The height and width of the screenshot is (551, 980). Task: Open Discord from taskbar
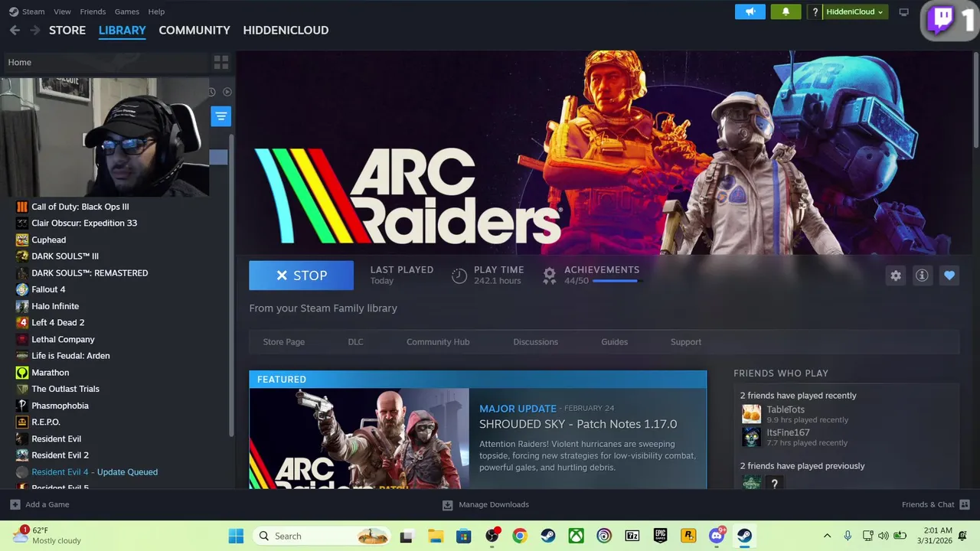click(x=717, y=536)
